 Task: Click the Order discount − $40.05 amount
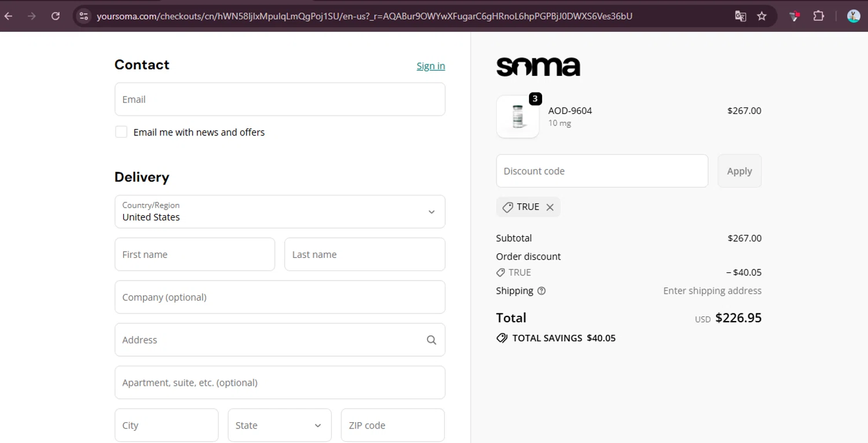744,272
